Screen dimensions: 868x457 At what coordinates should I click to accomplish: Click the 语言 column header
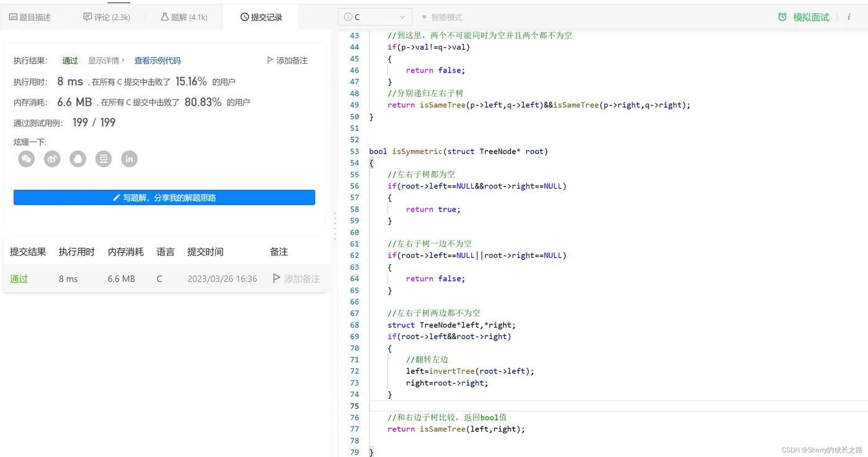[x=166, y=252]
